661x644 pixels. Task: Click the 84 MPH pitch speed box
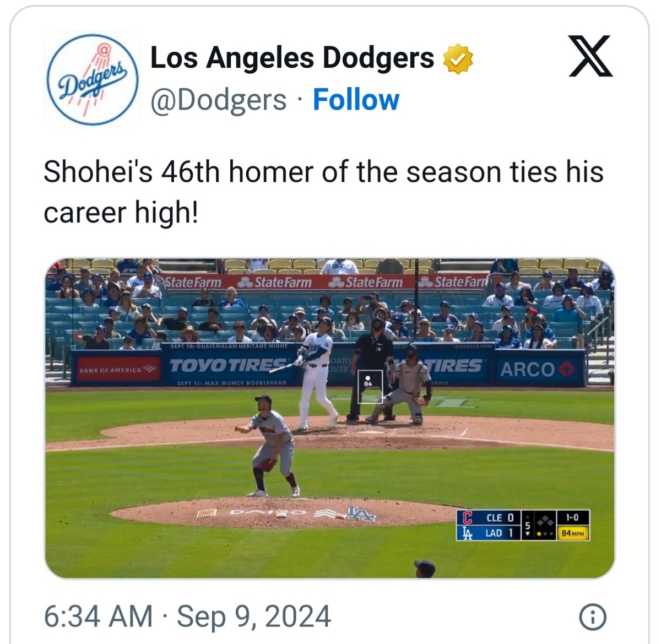pos(573,533)
